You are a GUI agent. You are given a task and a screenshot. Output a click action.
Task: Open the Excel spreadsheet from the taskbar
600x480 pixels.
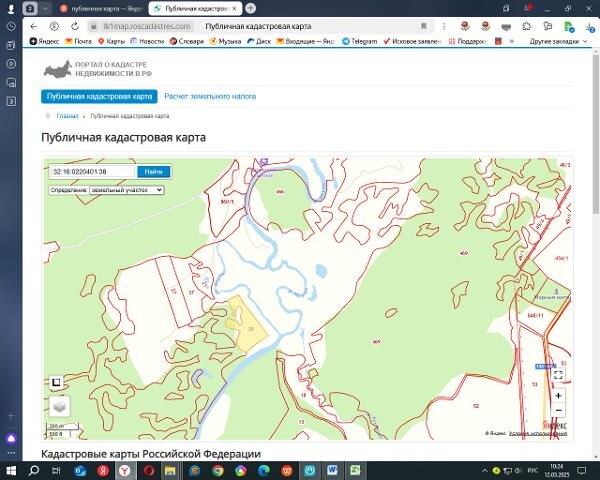tap(355, 470)
